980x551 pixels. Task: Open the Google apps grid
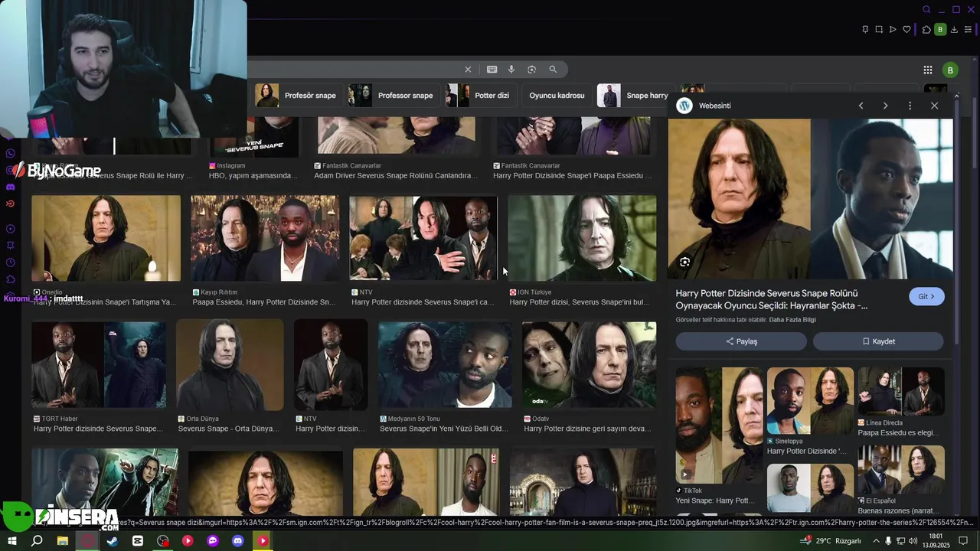[x=928, y=70]
